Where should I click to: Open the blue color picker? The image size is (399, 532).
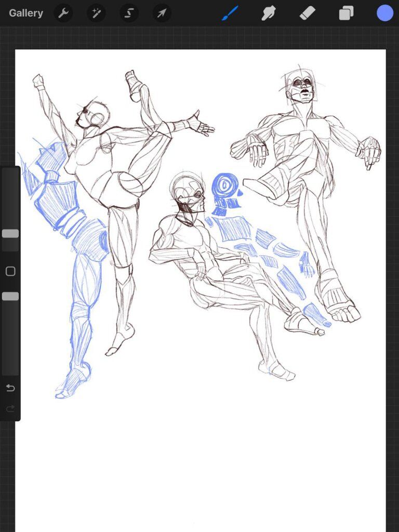pos(385,13)
